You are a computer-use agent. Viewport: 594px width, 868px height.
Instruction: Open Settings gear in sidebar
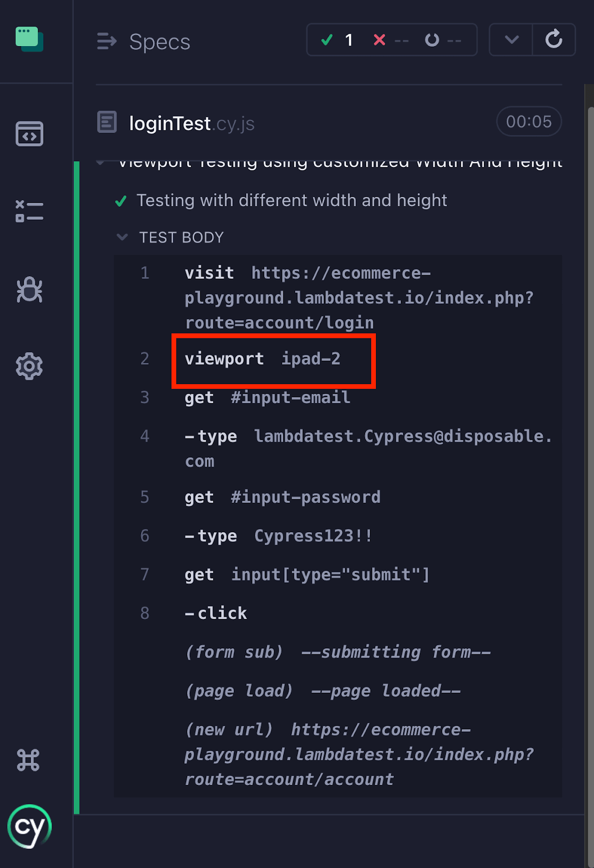[x=29, y=367]
